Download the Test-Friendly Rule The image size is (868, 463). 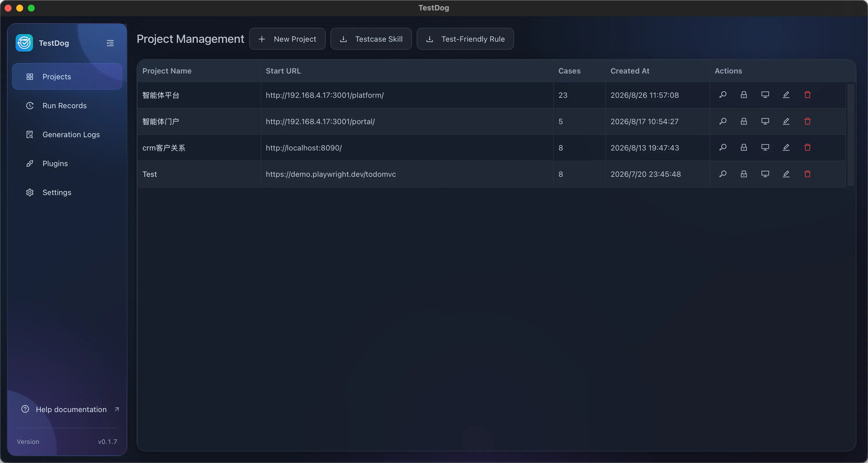click(x=465, y=39)
